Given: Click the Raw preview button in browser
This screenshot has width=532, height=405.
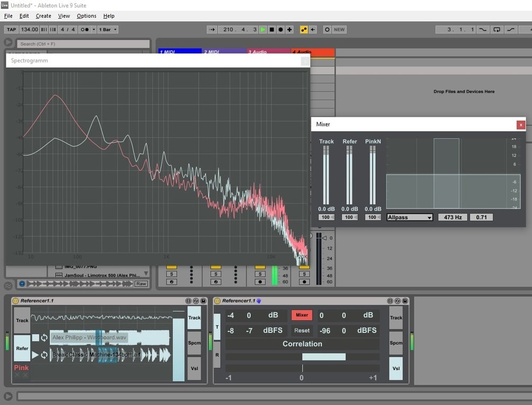Looking at the screenshot, I should click(141, 284).
